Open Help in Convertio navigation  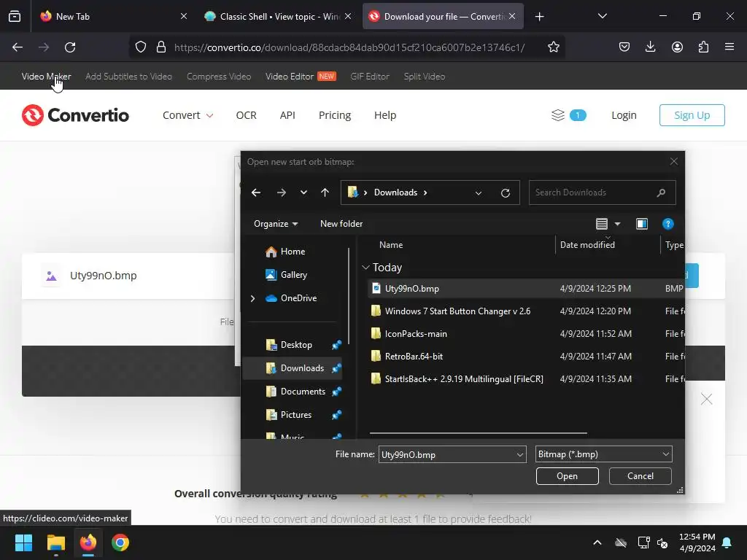point(385,115)
